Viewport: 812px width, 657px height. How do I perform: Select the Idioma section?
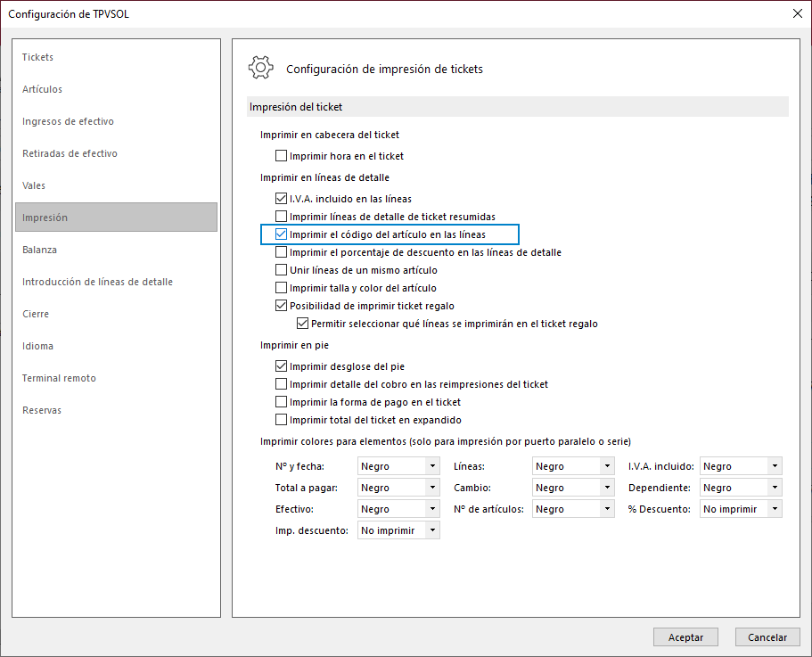[x=37, y=346]
